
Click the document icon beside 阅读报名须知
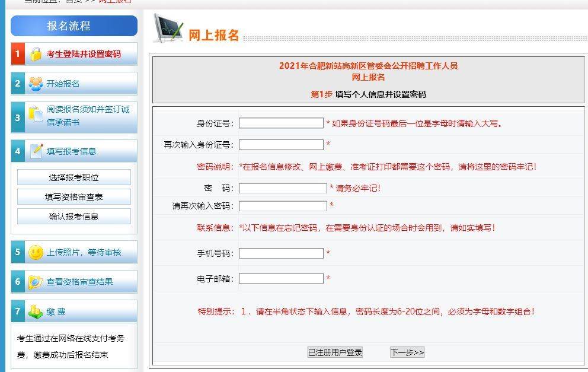(x=36, y=116)
